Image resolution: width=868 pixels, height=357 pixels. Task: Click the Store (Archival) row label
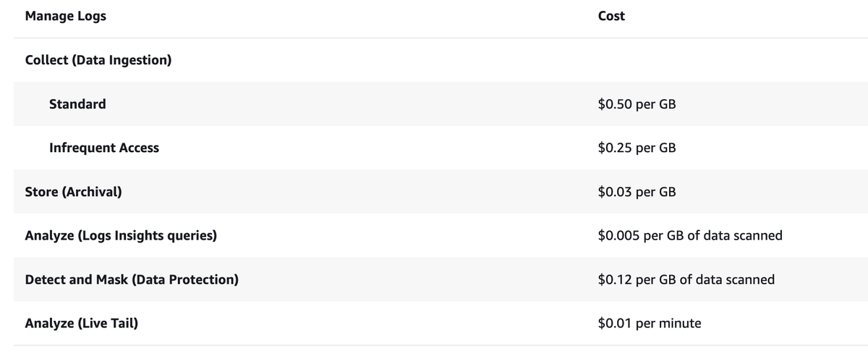coord(73,192)
